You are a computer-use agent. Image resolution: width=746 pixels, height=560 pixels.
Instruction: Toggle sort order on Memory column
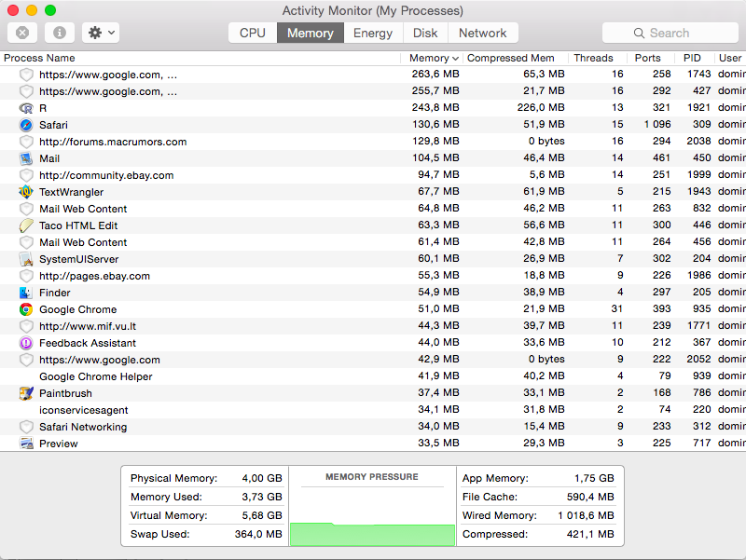pos(434,58)
